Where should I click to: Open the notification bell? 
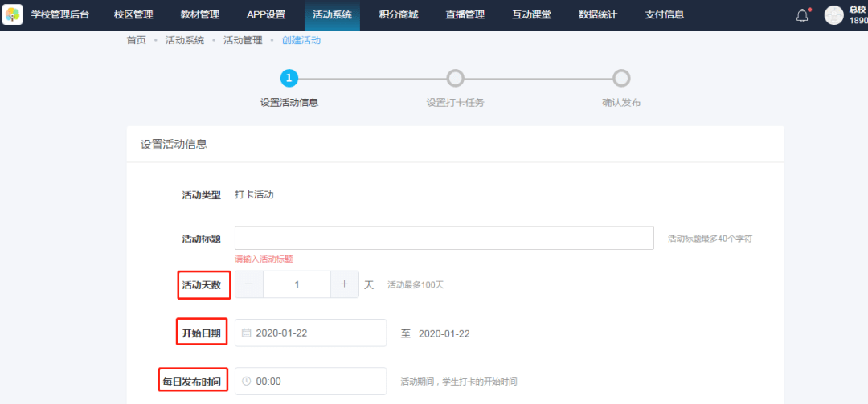point(802,15)
